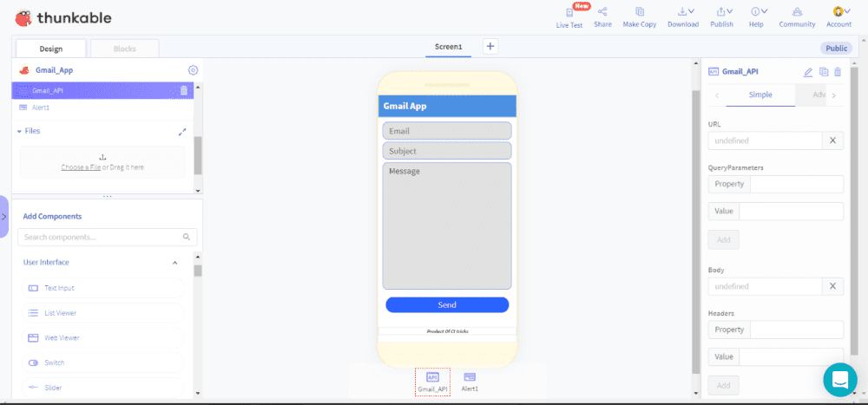Click the Thunkable logo
This screenshot has height=405, width=868.
coord(62,18)
